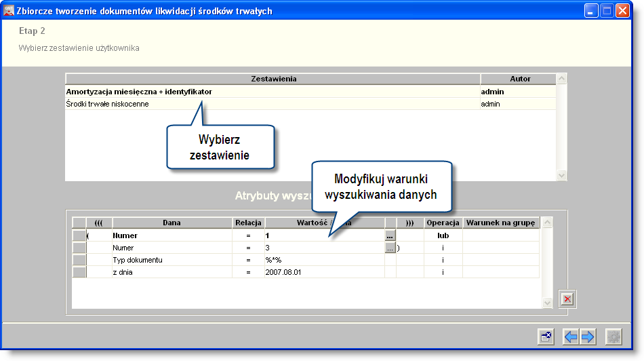Click the row selector of the Numer = 3 row
Screen dimensions: 644x361
click(79, 248)
